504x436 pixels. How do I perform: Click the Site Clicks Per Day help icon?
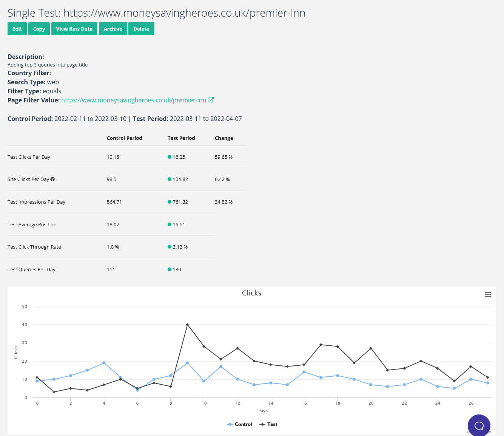click(52, 179)
